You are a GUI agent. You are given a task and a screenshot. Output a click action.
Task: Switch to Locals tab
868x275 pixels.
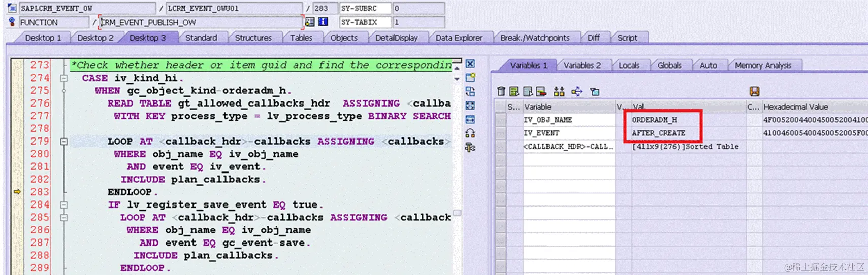click(629, 65)
